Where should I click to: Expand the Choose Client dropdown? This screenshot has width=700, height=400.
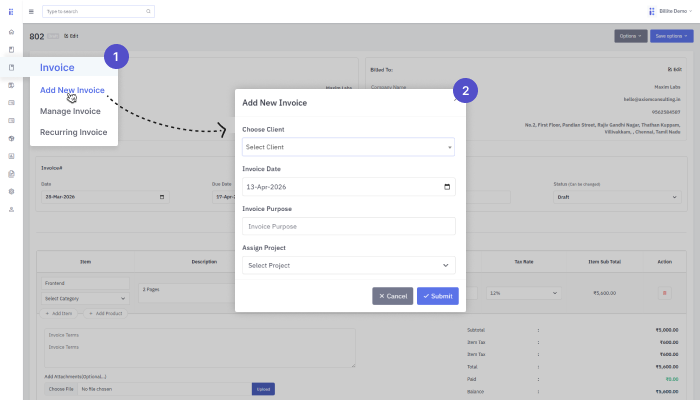(348, 147)
